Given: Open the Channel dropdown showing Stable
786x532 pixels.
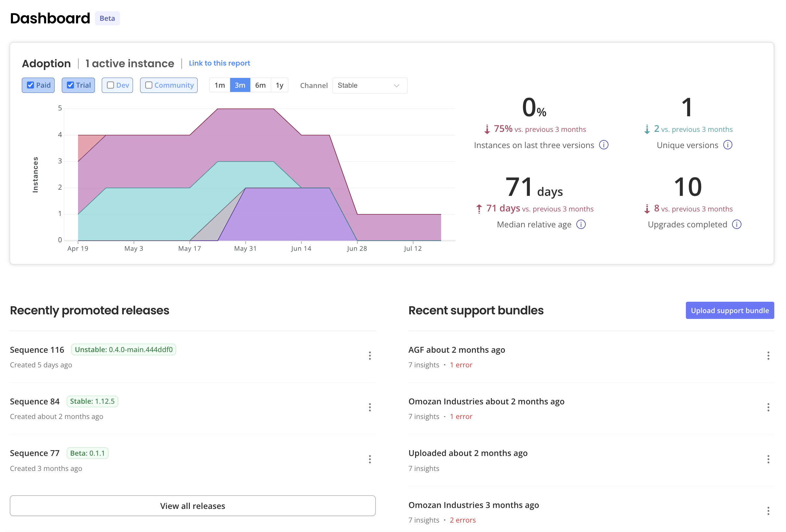Looking at the screenshot, I should pos(370,85).
